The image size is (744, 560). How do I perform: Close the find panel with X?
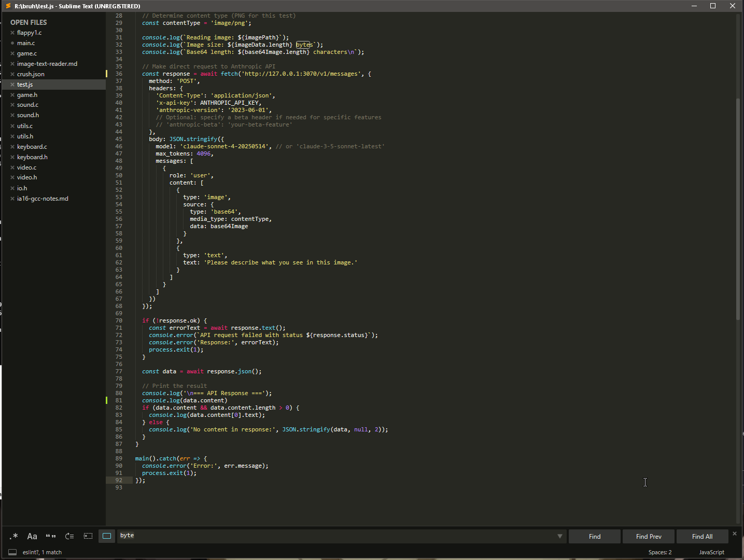(x=734, y=534)
